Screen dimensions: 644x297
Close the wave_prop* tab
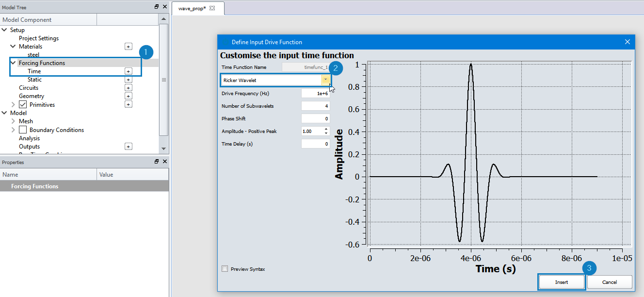pyautogui.click(x=212, y=9)
